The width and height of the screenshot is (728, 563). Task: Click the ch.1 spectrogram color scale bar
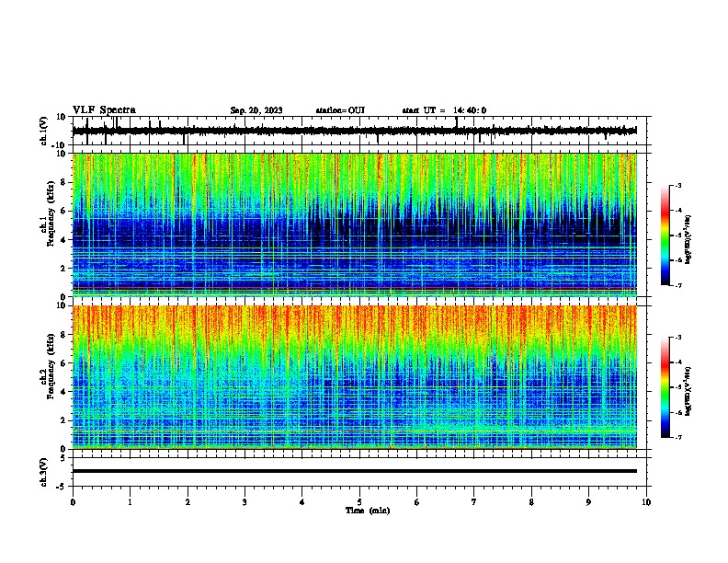pos(665,236)
